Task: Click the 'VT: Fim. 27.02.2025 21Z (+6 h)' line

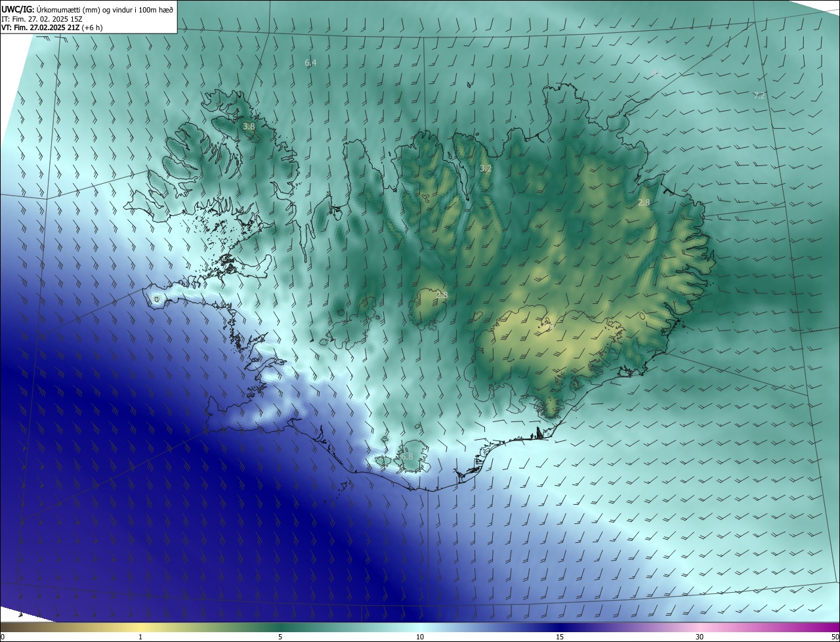Action: coord(52,28)
